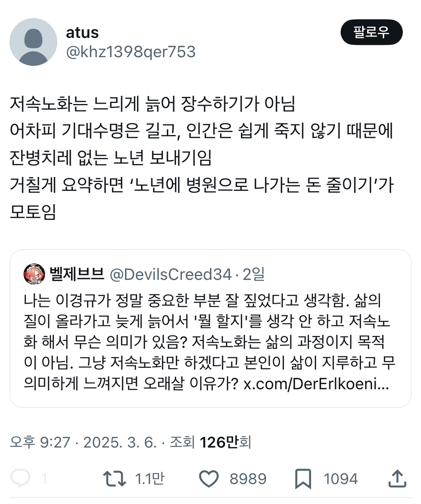Open 벨제브브 profile picture in quoted tweet

(x=35, y=274)
